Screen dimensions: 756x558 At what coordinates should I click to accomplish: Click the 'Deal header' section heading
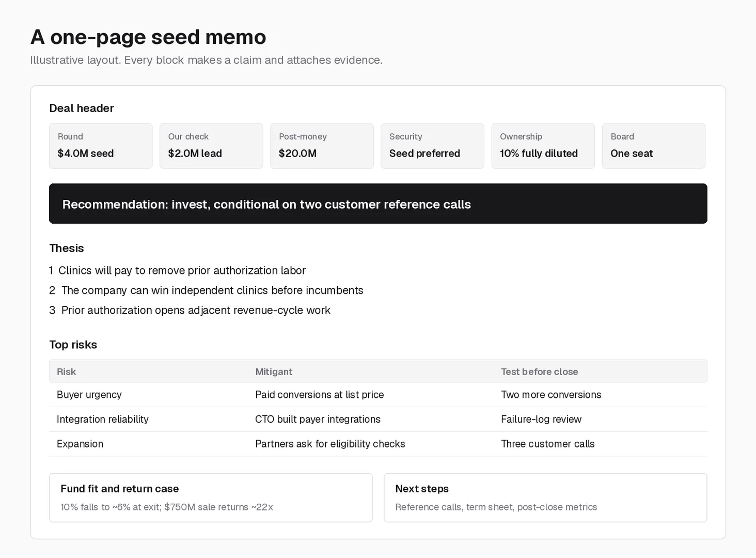point(82,108)
